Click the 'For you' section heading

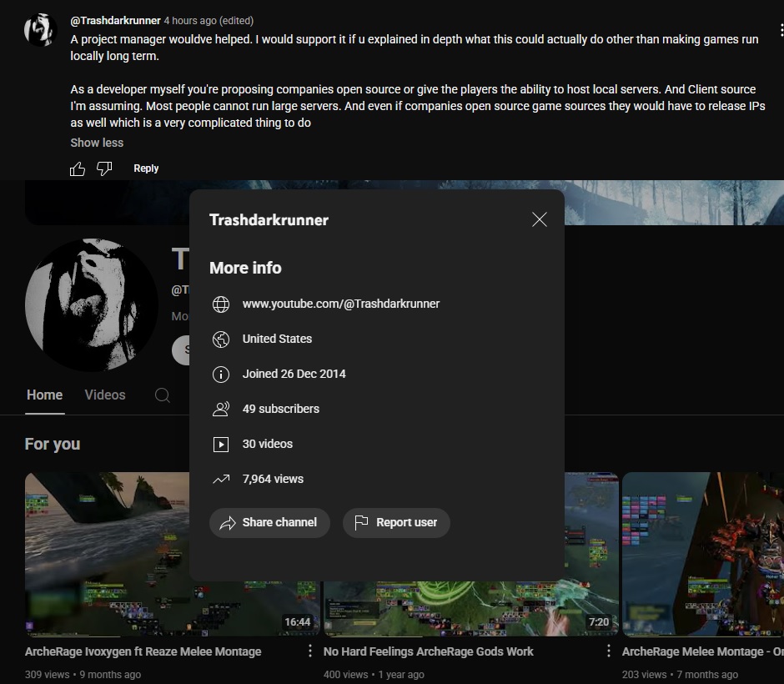tap(53, 444)
